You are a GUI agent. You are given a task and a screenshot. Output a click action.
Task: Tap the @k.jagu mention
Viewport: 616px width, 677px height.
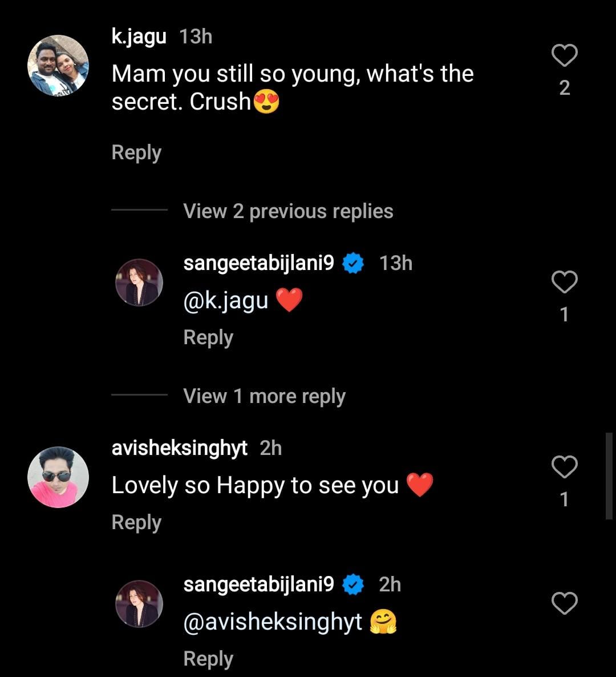tap(225, 300)
